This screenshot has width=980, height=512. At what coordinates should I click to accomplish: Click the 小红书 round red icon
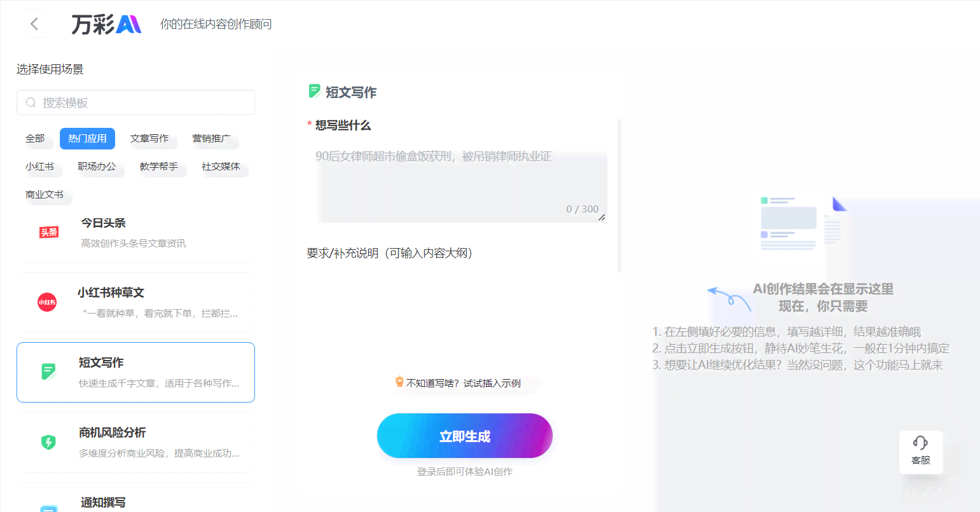[47, 302]
